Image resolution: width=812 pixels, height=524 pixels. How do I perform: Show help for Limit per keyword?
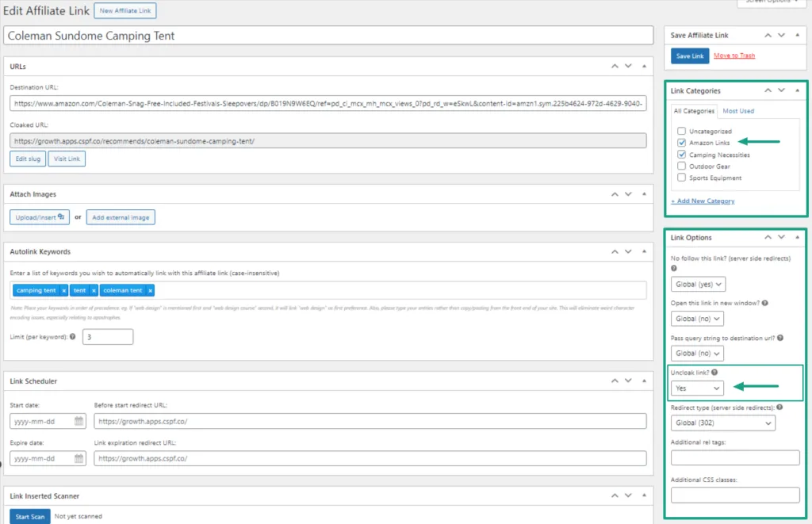[72, 337]
